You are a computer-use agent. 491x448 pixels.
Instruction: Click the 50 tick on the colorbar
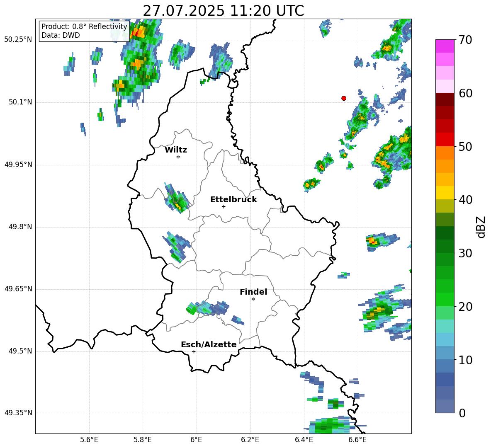tap(465, 146)
